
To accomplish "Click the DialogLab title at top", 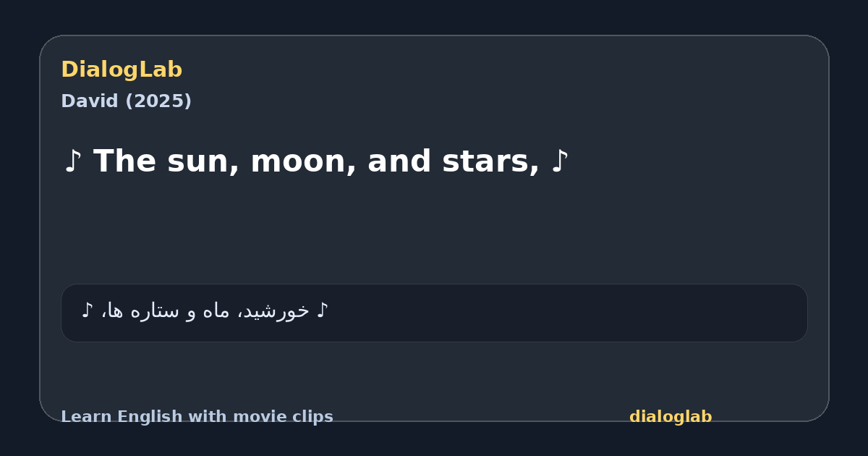I will pos(122,70).
